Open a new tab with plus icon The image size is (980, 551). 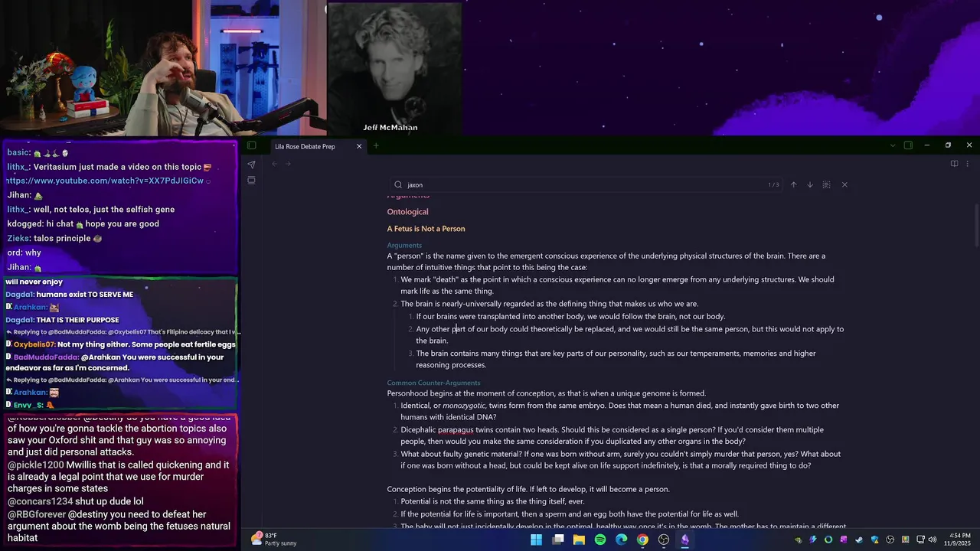376,145
